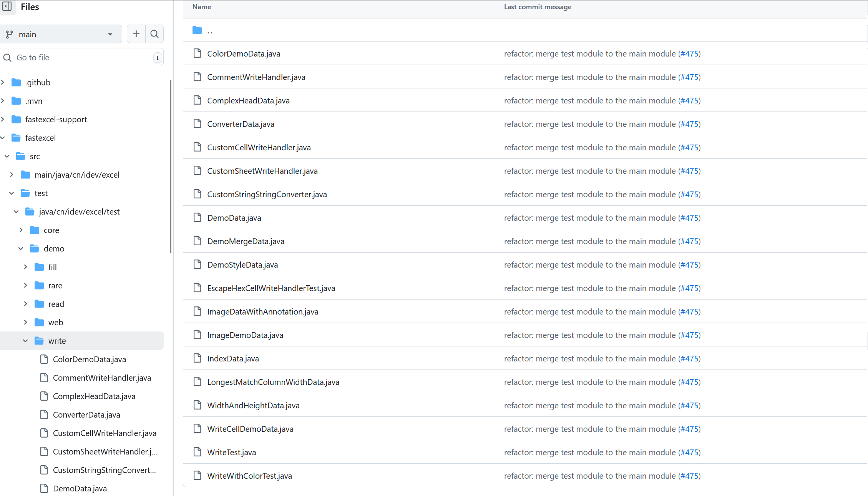Click the Name column header
The height and width of the screenshot is (496, 868).
(202, 7)
